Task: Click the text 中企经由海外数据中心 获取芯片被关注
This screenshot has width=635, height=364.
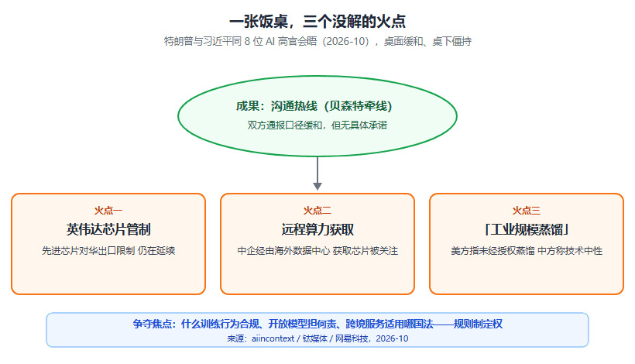Action: pyautogui.click(x=317, y=251)
